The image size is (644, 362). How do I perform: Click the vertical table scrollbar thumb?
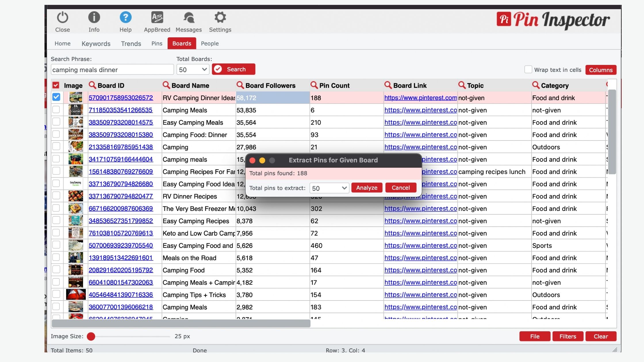point(612,132)
